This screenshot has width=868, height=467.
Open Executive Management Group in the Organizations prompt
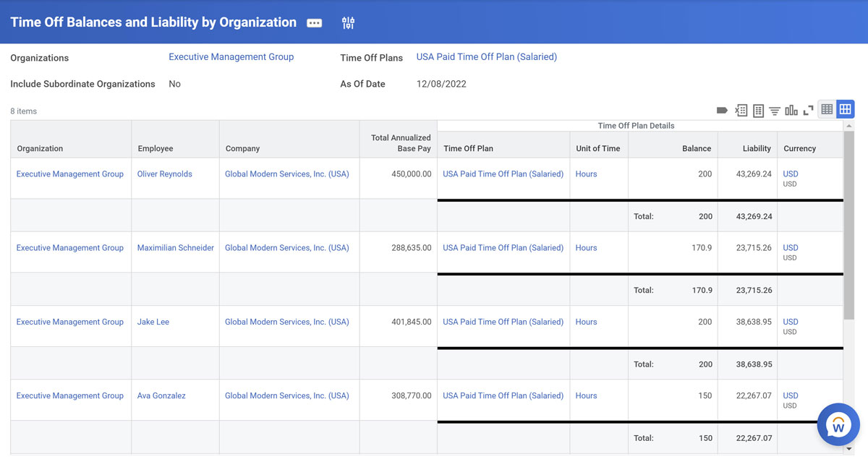pyautogui.click(x=231, y=57)
